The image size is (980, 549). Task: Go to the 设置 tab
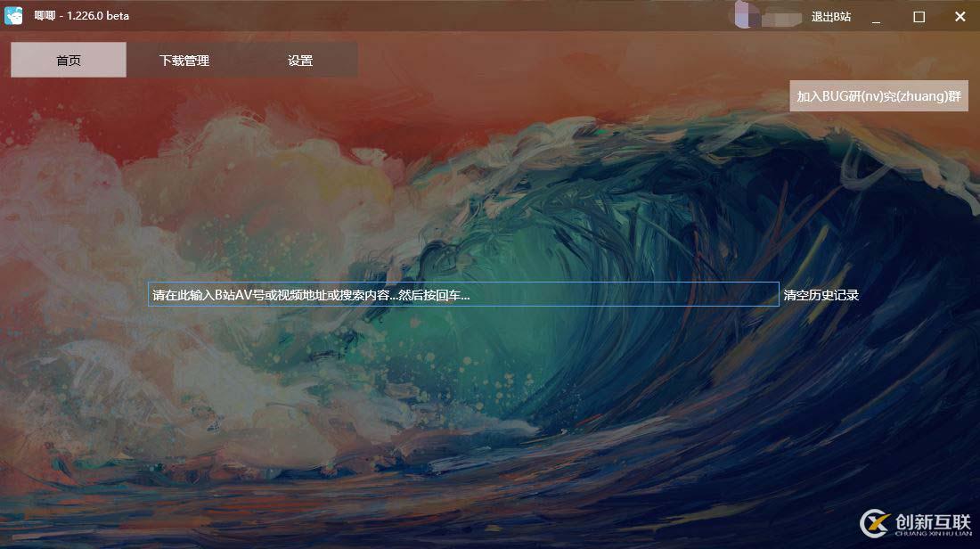click(x=300, y=61)
